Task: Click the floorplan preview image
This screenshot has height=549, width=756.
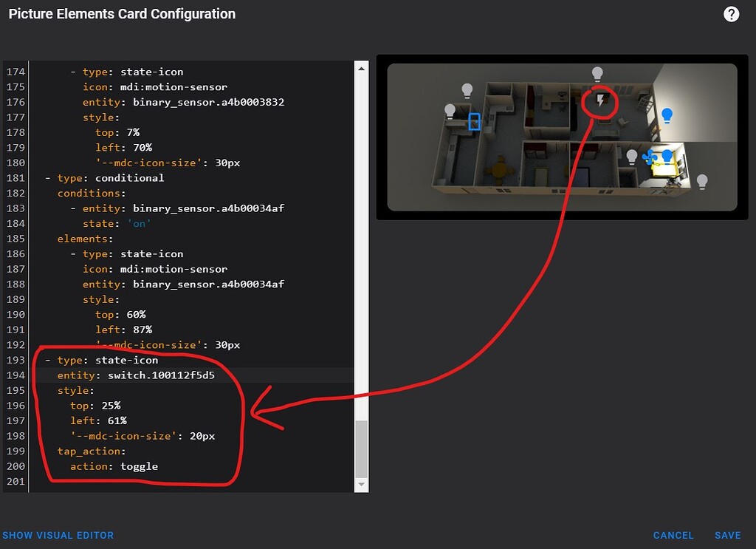Action: [561, 137]
